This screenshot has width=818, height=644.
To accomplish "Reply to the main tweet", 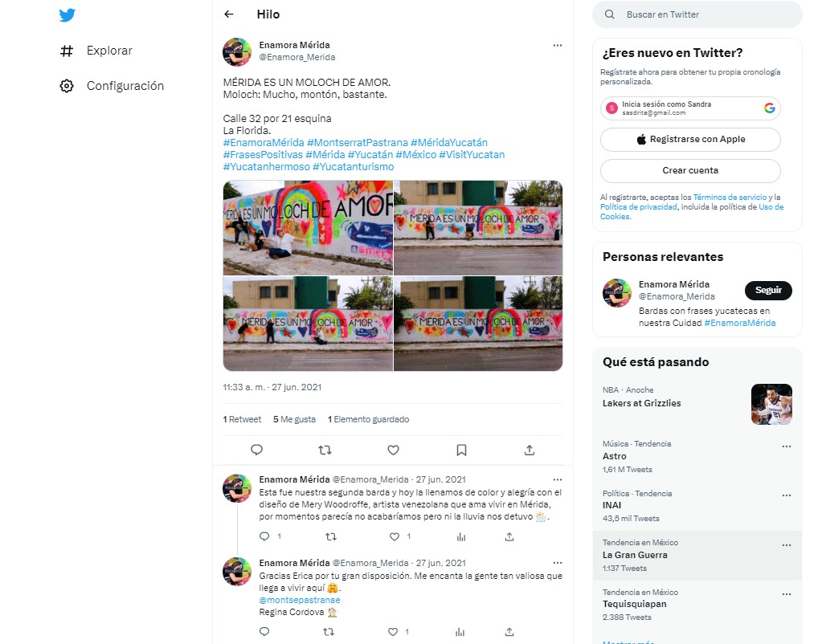I will point(256,450).
